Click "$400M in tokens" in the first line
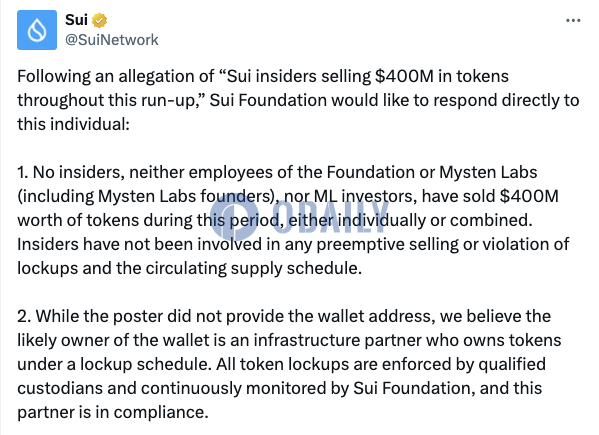The image size is (599, 435). pos(442,76)
